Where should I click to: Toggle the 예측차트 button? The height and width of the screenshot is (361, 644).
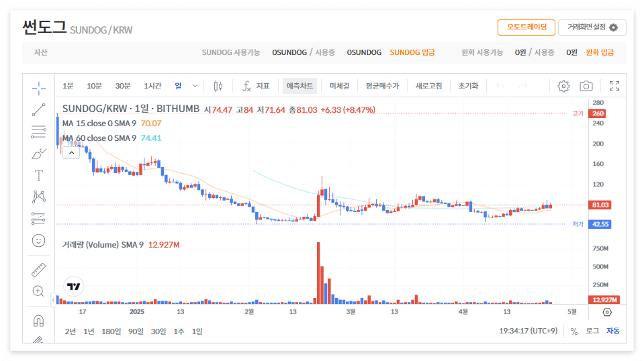click(x=300, y=86)
